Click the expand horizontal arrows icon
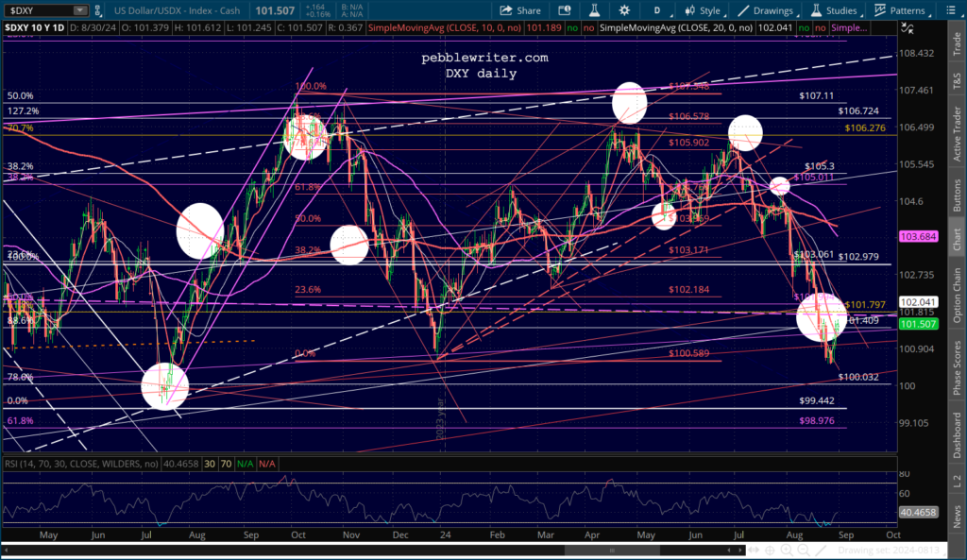967x560 pixels. click(755, 551)
